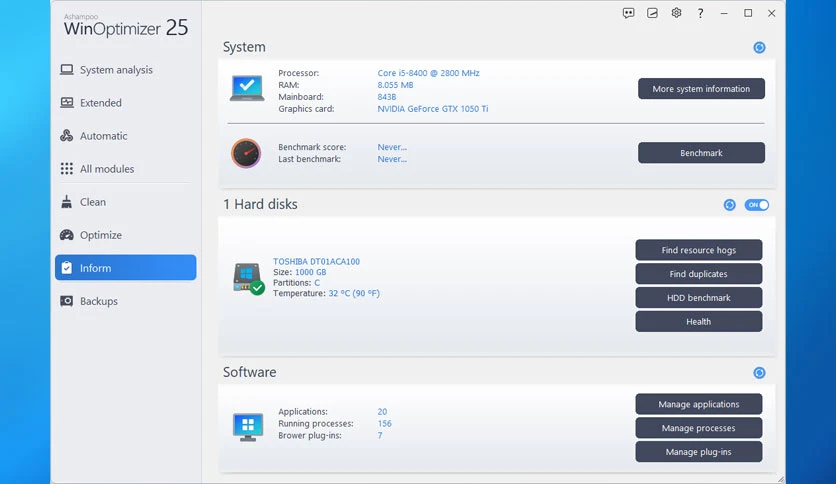Open the feedback chat icon in title bar
This screenshot has height=484, width=836.
(x=629, y=13)
